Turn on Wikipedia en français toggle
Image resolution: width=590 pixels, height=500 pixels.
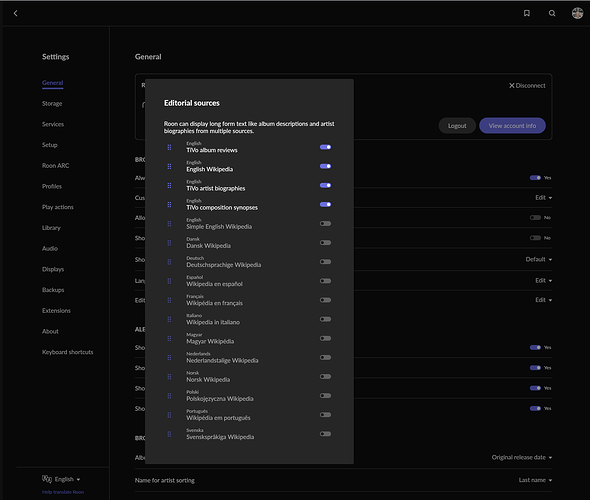325,300
